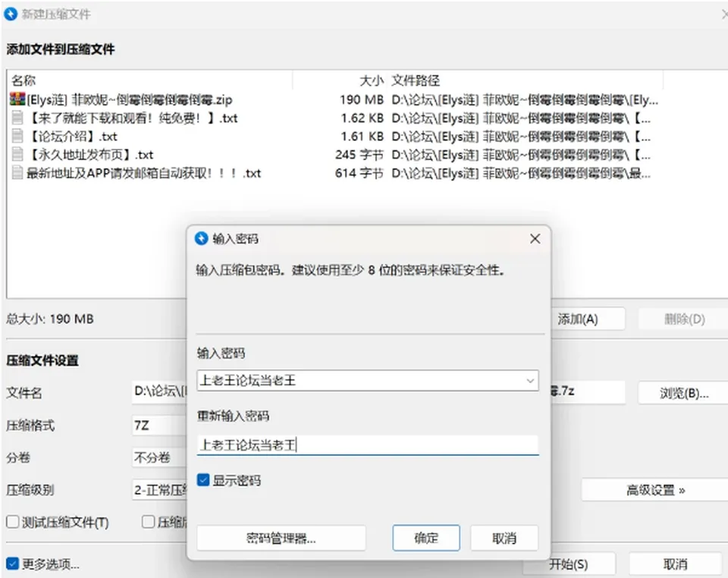The width and height of the screenshot is (728, 578).
Task: Sort by the 文件路径 column header
Action: 526,80
